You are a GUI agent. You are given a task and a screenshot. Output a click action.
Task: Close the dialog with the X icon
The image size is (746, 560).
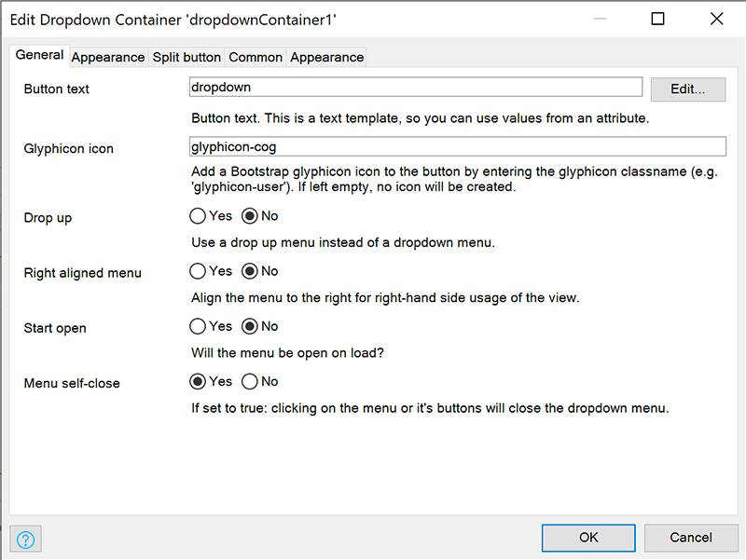(x=716, y=19)
